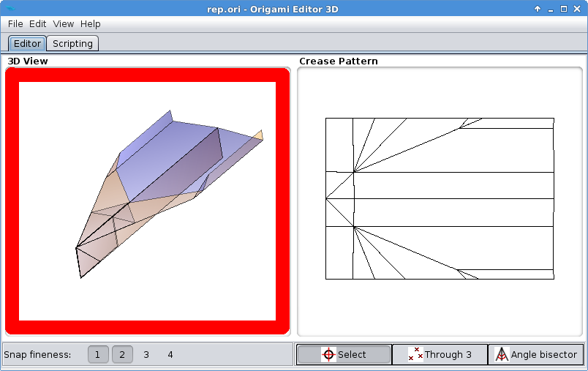Set snap fineness to 1
This screenshot has width=588, height=371.
click(98, 354)
